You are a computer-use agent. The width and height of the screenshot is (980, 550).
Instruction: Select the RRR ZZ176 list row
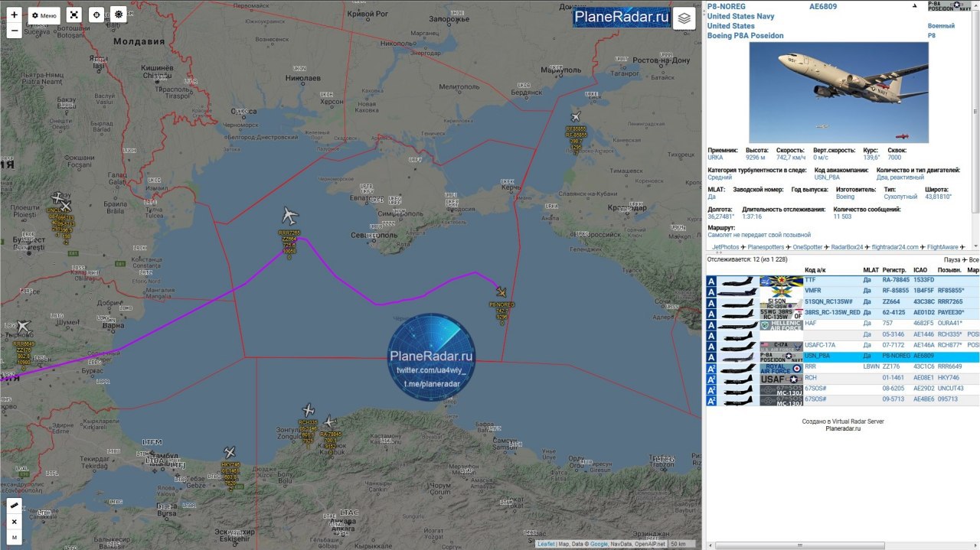click(x=842, y=367)
